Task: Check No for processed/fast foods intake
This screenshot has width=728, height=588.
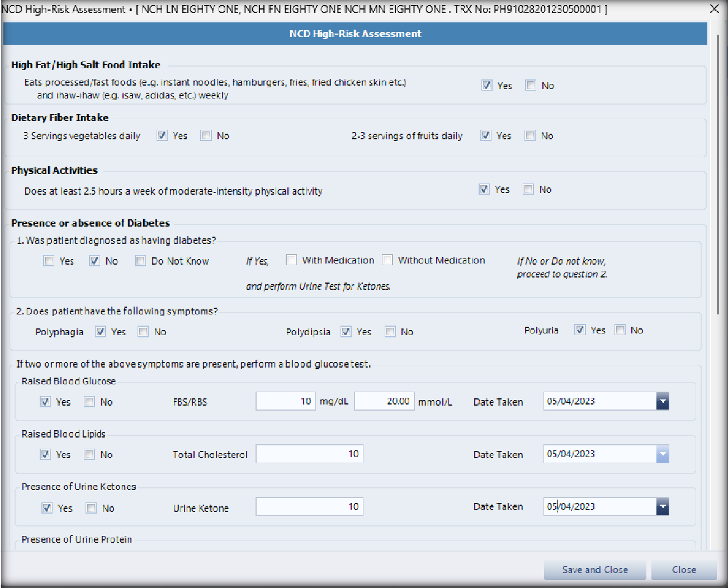Action: click(x=531, y=86)
